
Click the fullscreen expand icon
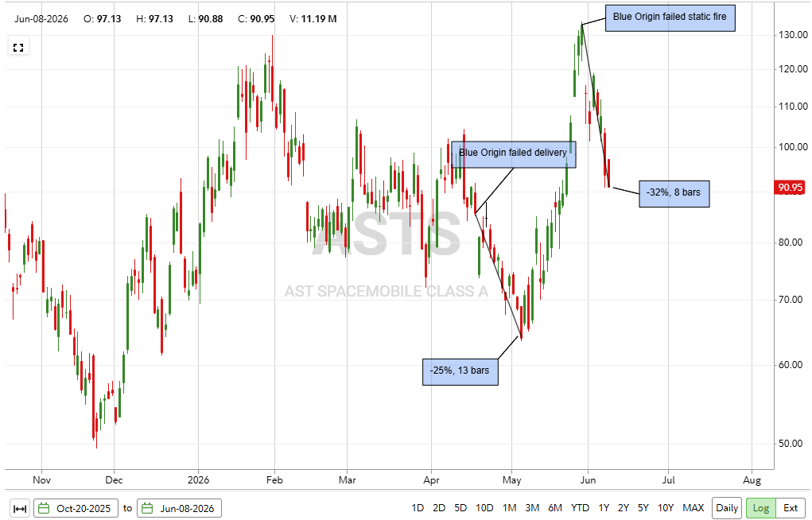tap(18, 48)
